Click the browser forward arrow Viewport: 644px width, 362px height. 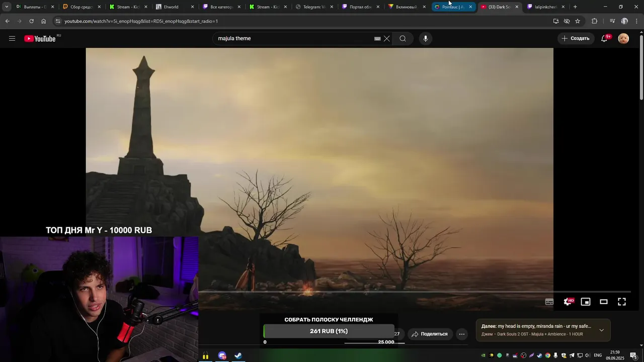point(19,21)
